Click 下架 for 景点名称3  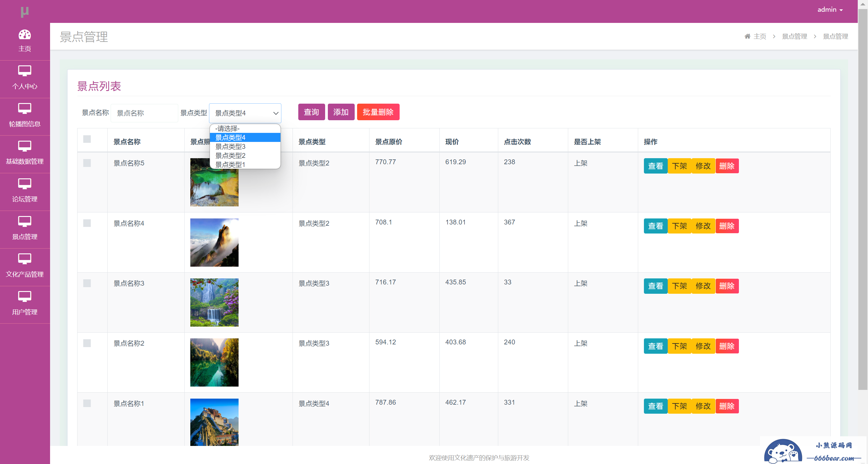coord(679,286)
